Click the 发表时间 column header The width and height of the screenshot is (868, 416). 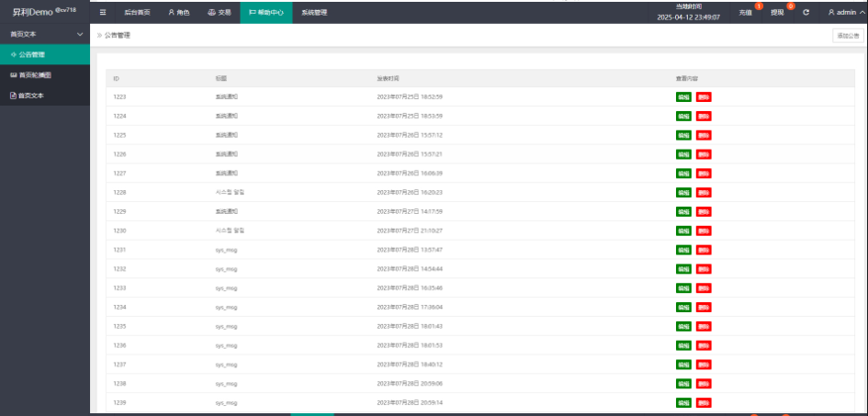(x=388, y=79)
